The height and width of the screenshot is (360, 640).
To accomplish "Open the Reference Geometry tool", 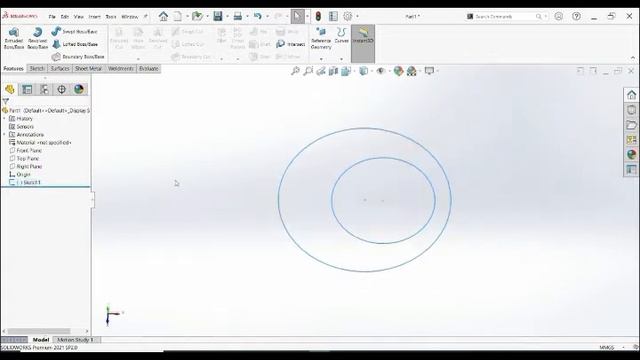I will (x=321, y=38).
